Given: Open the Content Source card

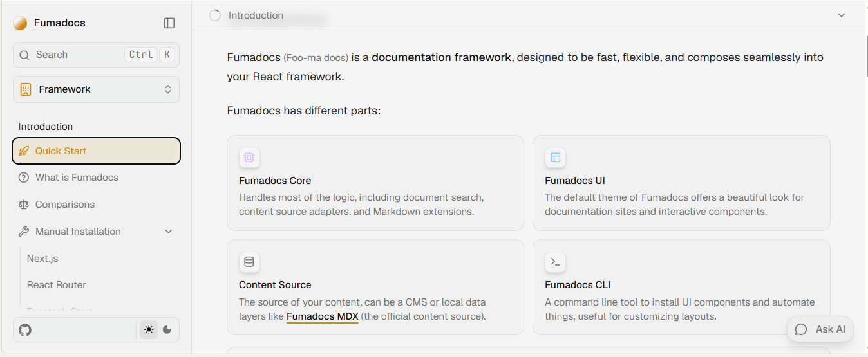Looking at the screenshot, I should click(375, 287).
